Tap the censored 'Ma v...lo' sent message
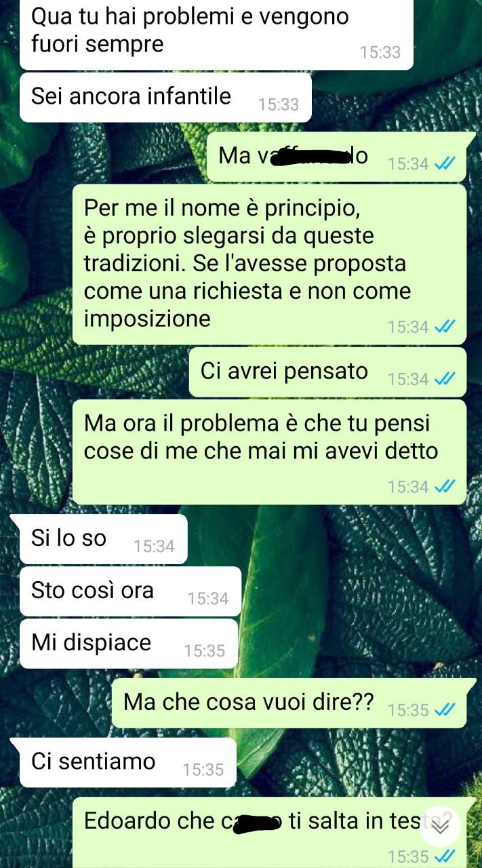The image size is (482, 868). tap(336, 157)
